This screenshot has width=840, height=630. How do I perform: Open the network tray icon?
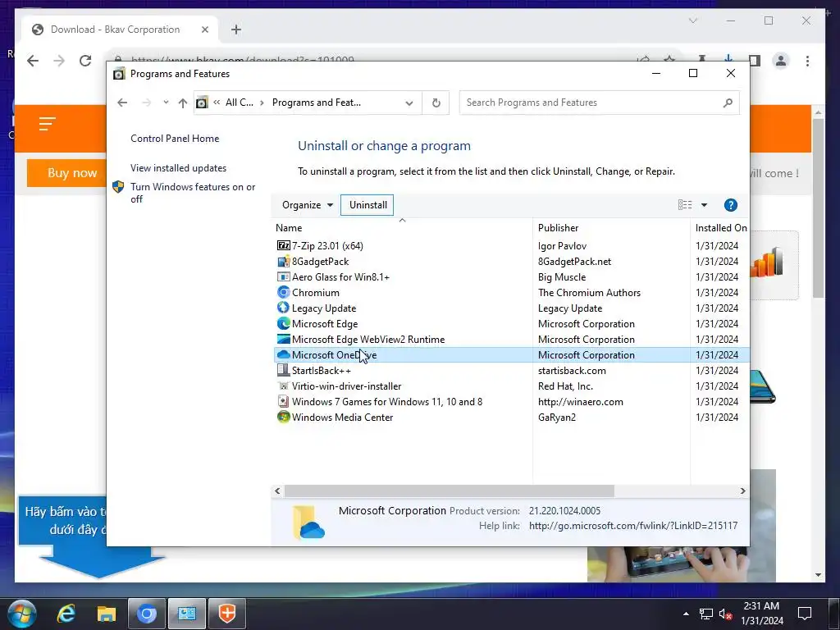[706, 614]
